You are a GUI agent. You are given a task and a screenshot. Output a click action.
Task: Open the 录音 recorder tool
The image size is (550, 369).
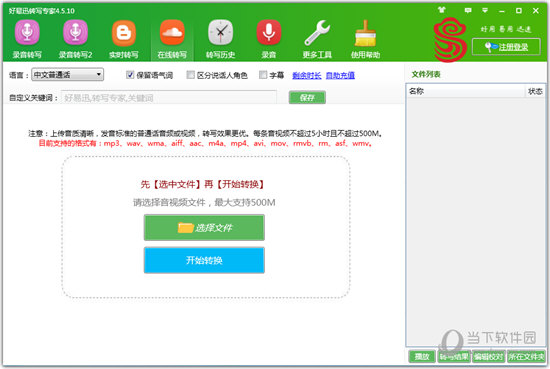[269, 39]
